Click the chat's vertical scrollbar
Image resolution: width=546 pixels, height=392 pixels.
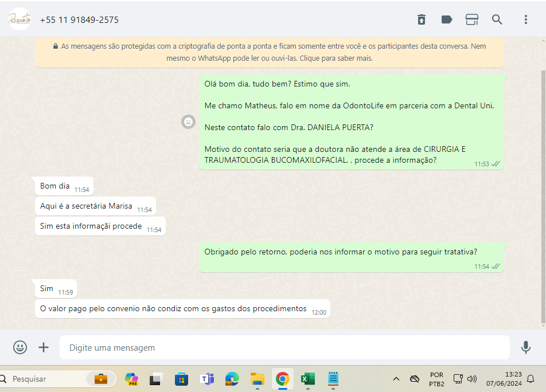pyautogui.click(x=543, y=195)
